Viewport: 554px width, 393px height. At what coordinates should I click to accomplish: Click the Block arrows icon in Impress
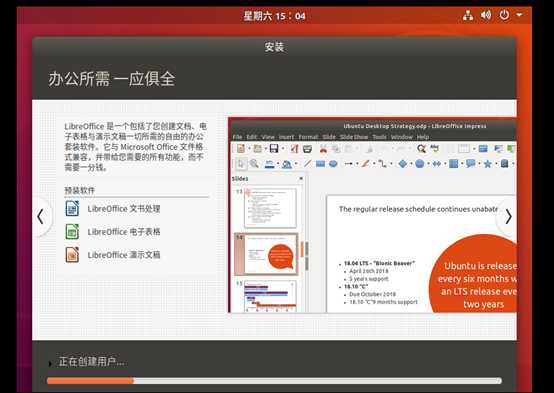click(x=437, y=164)
